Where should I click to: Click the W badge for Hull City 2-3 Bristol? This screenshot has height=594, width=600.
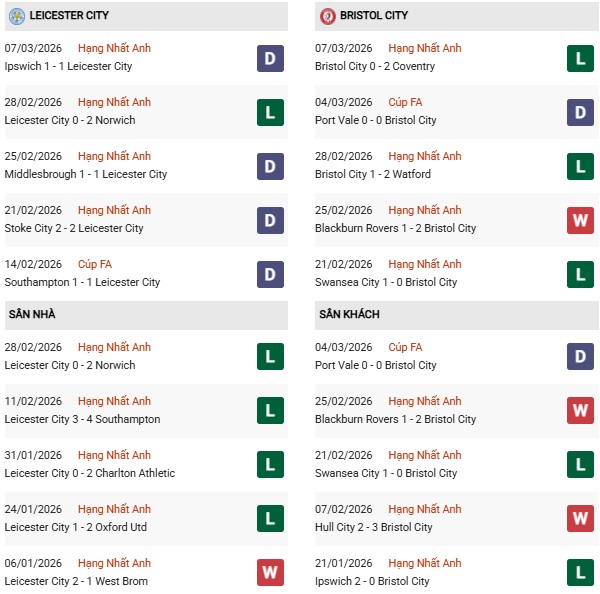point(581,519)
